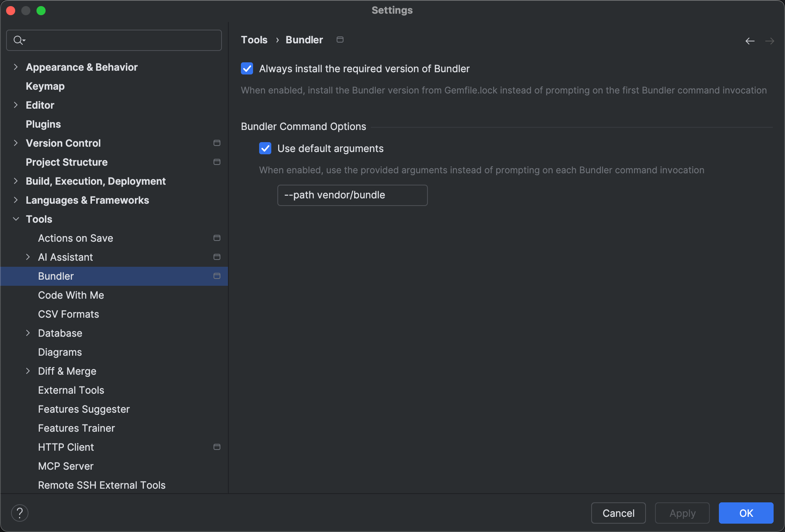Open the Code With Me settings page
The height and width of the screenshot is (532, 785).
pos(71,295)
